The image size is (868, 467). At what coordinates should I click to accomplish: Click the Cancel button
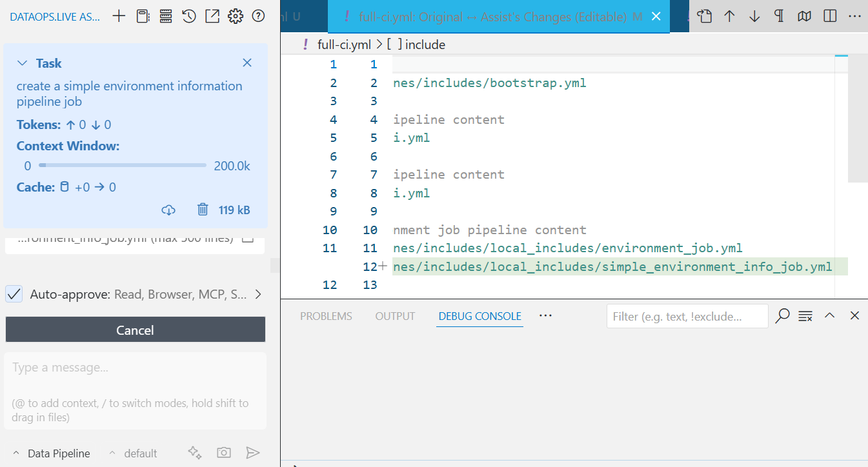136,330
